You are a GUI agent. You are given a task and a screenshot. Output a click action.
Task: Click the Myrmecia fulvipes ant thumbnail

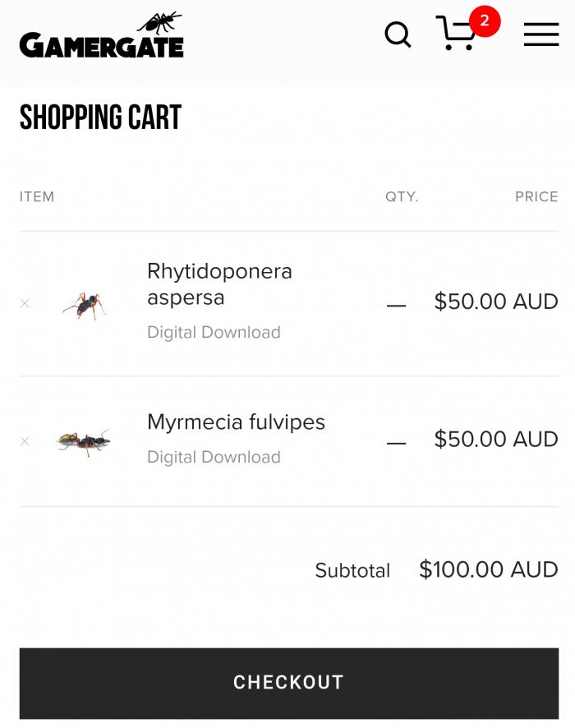pos(83,442)
